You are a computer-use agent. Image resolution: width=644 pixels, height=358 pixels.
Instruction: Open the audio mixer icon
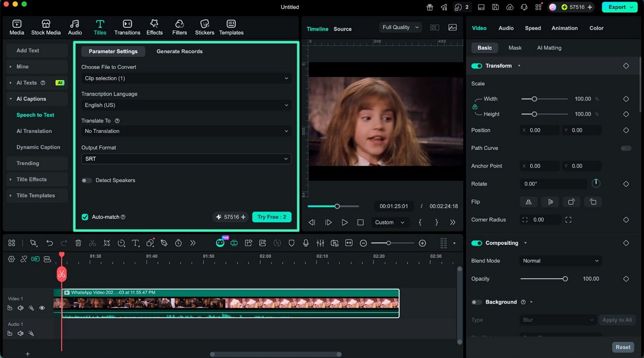pyautogui.click(x=321, y=243)
